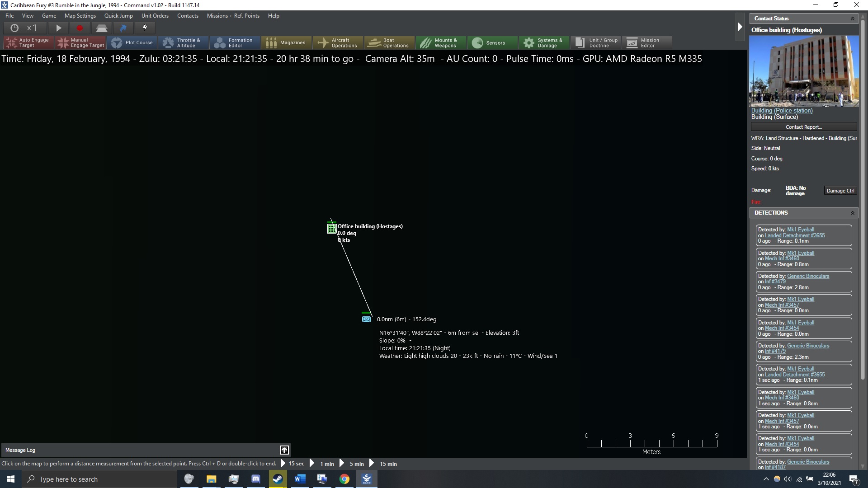Click the Contact Report button
Image resolution: width=868 pixels, height=488 pixels.
coord(804,127)
